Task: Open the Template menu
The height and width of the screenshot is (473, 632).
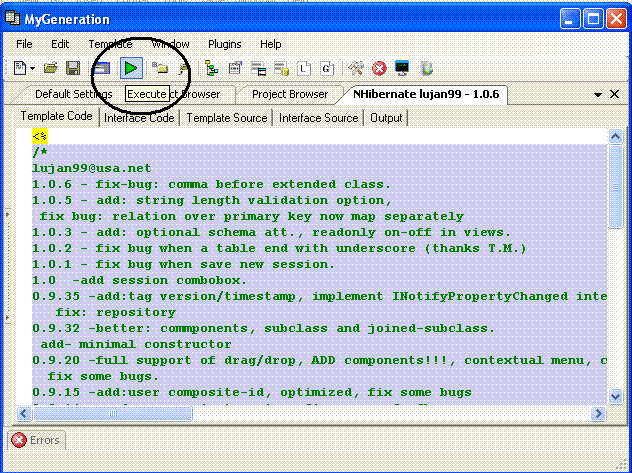Action: [110, 44]
